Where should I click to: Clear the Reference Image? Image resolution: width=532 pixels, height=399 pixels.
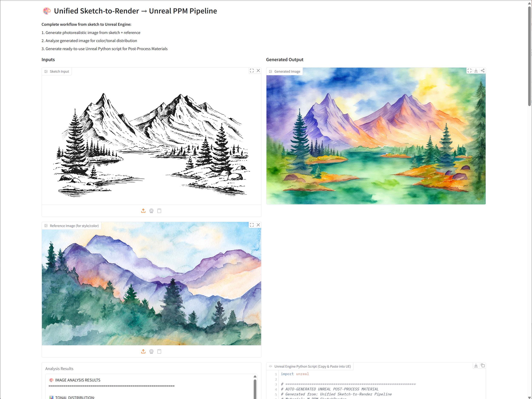point(258,225)
